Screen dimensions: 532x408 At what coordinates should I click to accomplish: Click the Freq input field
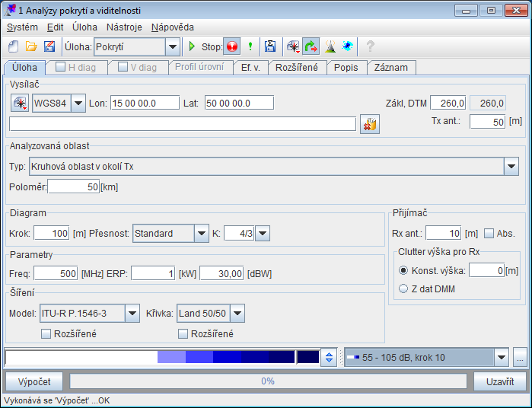56,273
